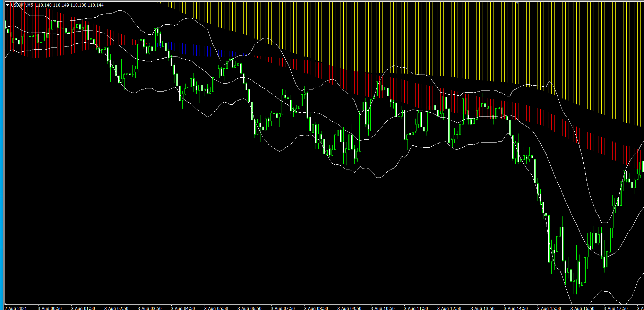This screenshot has height=310, width=644.
Task: Click the 3 Aug 09:50 time label
Action: click(x=349, y=308)
